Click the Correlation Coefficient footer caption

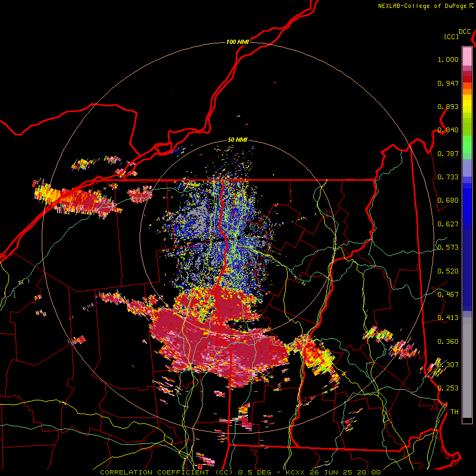(x=241, y=472)
